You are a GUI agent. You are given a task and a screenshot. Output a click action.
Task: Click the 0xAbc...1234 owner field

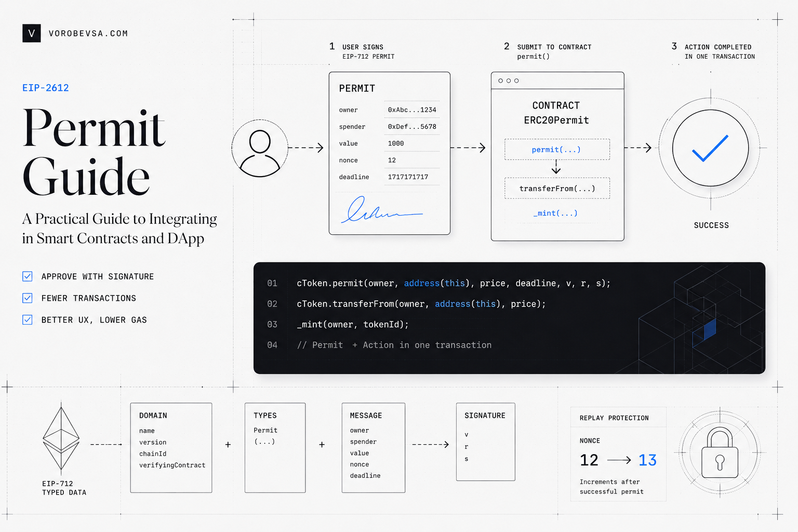[412, 110]
